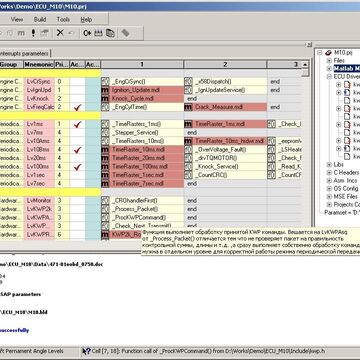The height and width of the screenshot is (360, 360).
Task: Click the function icon beside _x58Dispatch()
Action: tap(188, 81)
